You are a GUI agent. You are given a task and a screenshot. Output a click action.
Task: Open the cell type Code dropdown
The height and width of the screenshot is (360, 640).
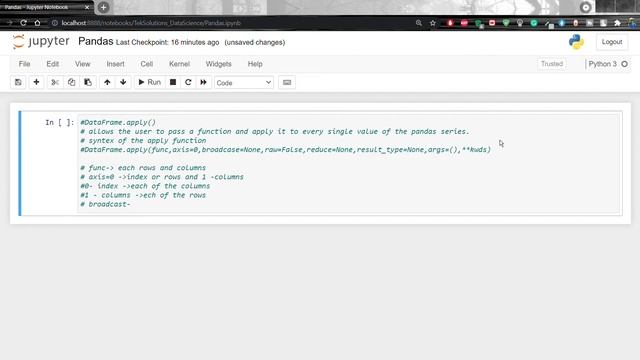click(x=244, y=82)
